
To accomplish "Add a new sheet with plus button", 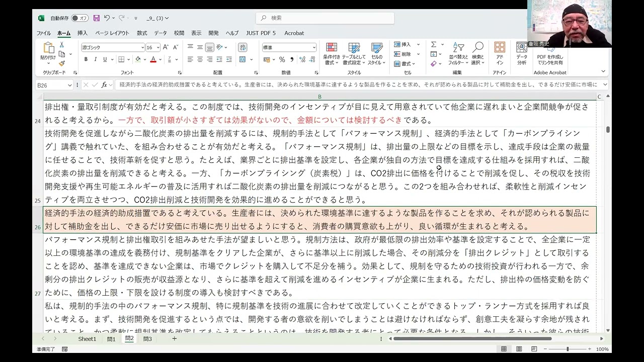I will click(x=174, y=339).
